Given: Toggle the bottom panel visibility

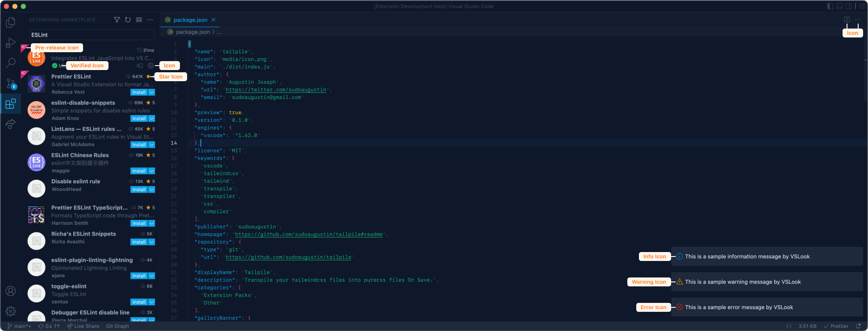Looking at the screenshot, I should tap(839, 6).
